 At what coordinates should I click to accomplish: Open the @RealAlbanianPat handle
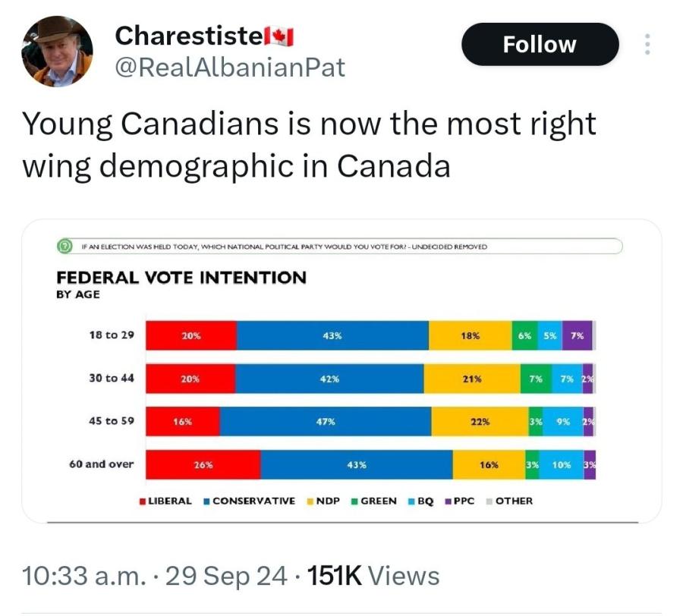229,68
